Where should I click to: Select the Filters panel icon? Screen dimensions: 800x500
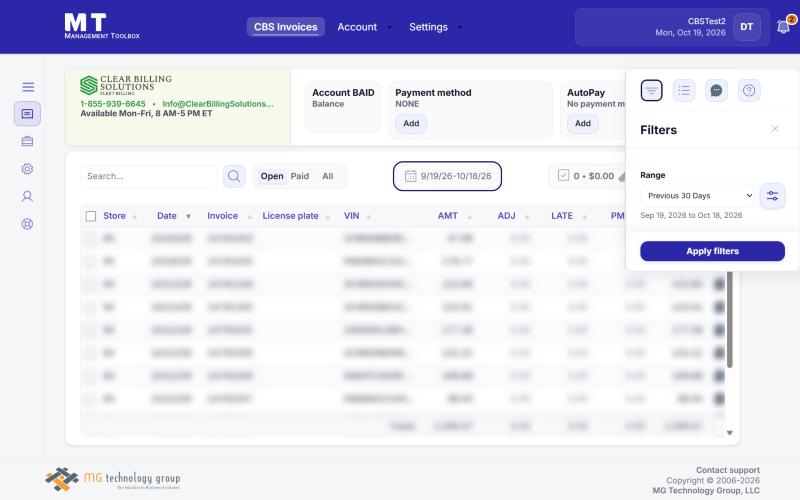[x=652, y=90]
